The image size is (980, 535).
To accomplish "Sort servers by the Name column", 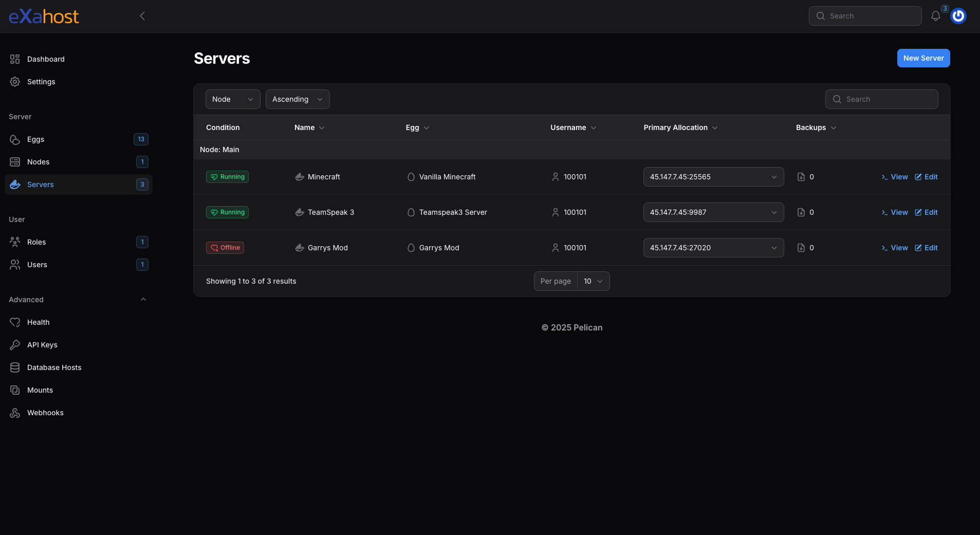I will pyautogui.click(x=308, y=127).
